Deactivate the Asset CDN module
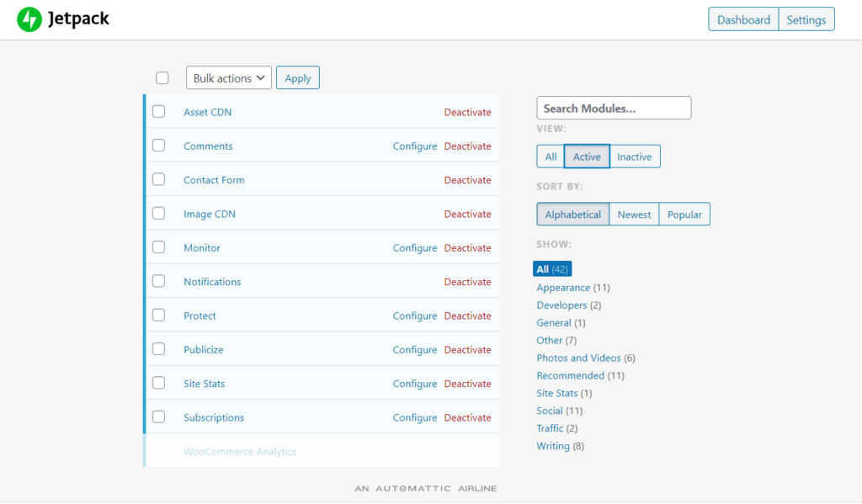The height and width of the screenshot is (504, 862). coord(467,112)
